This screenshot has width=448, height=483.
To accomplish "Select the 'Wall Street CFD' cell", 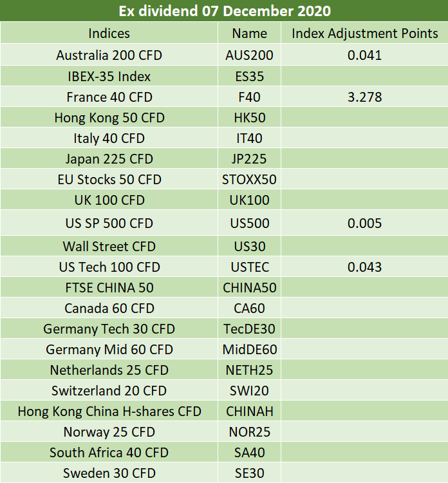I will click(x=109, y=246).
